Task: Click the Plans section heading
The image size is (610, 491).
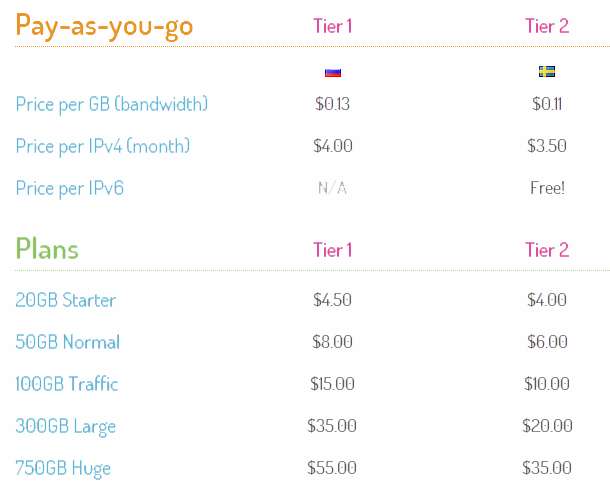Action: click(x=47, y=249)
